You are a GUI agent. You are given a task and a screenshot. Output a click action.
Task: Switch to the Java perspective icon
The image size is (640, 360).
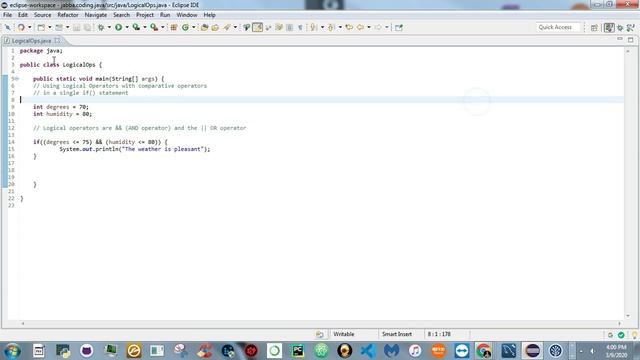pyautogui.click(x=609, y=27)
